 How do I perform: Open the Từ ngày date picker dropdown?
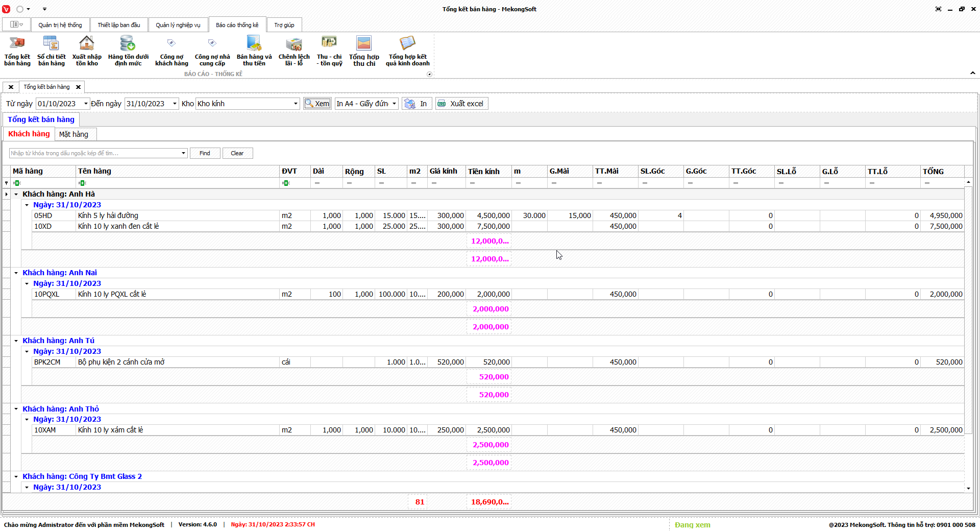pyautogui.click(x=86, y=104)
